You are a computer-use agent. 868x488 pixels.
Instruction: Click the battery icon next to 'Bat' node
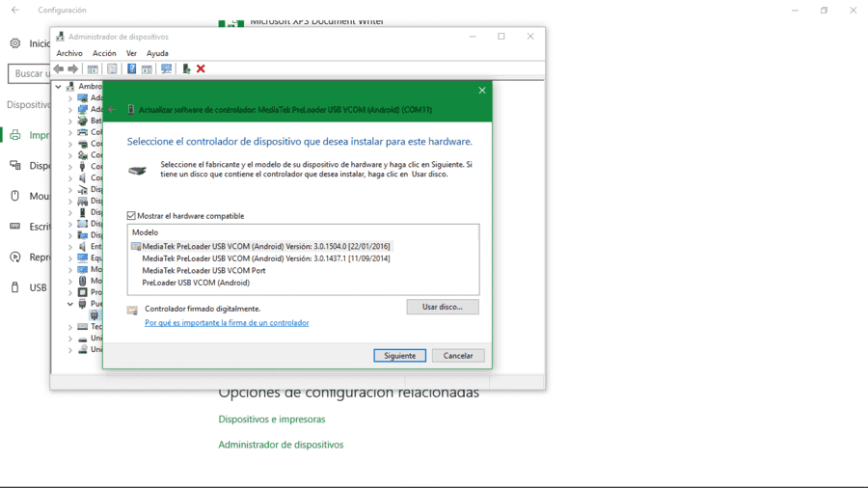click(83, 121)
